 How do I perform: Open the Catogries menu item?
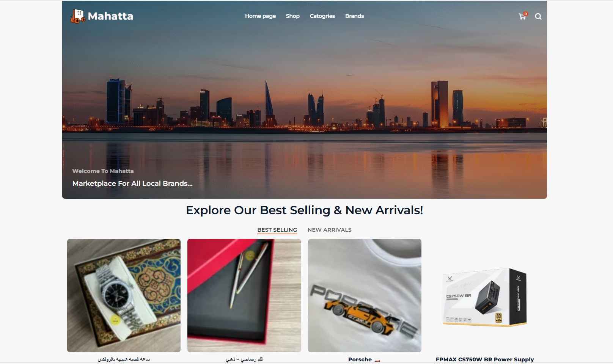322,16
